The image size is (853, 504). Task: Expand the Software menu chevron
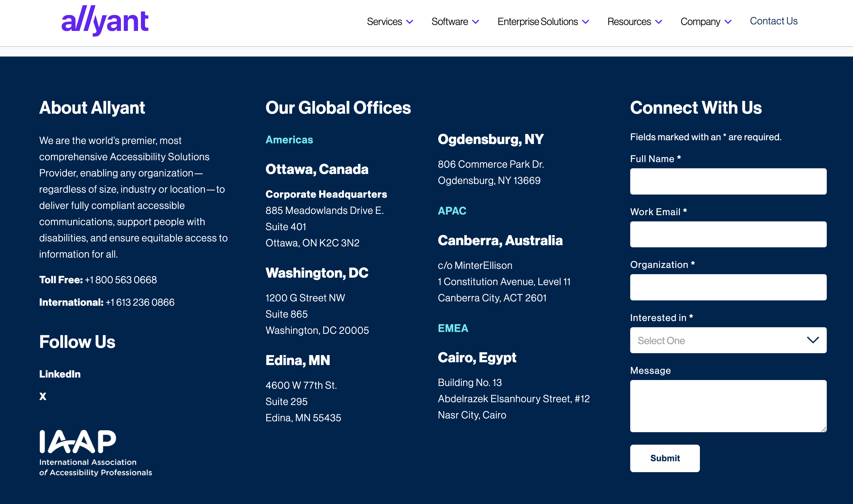point(476,22)
